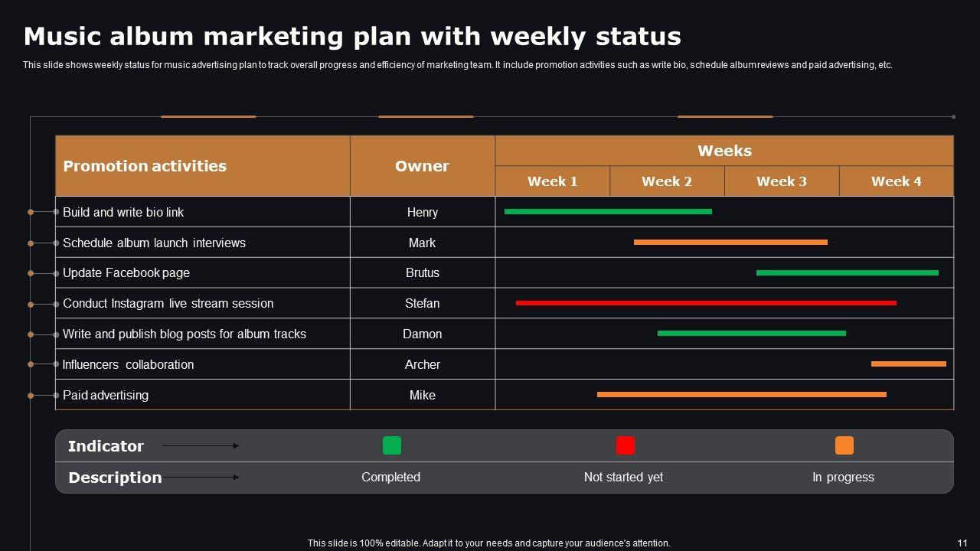Select the Week 3 column header
Screen dimensions: 980x551
(x=781, y=181)
